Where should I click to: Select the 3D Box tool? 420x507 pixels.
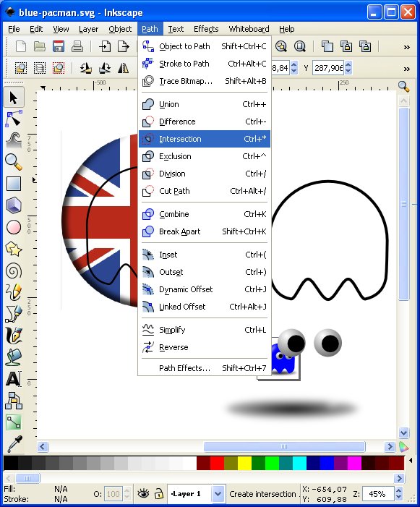point(14,205)
